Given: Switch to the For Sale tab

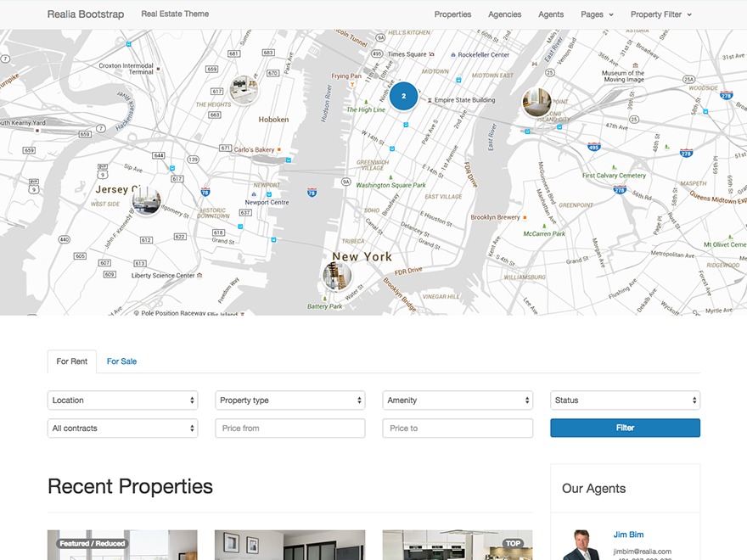Looking at the screenshot, I should point(121,361).
